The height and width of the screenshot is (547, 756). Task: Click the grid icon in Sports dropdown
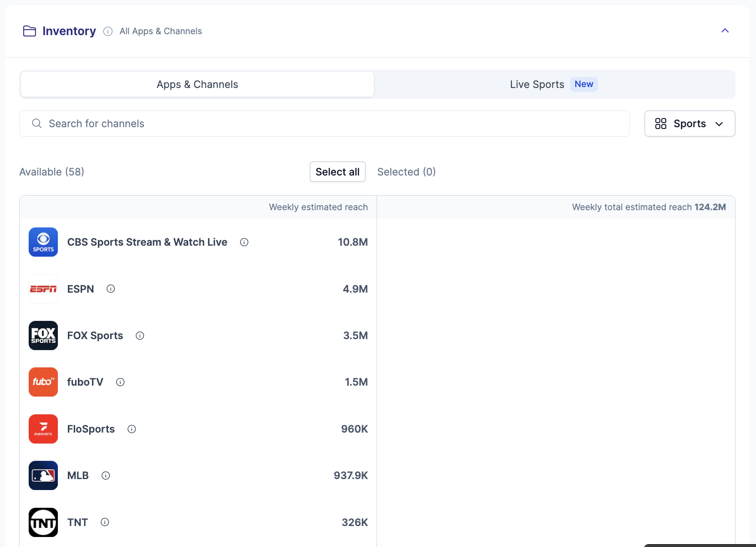click(x=661, y=124)
